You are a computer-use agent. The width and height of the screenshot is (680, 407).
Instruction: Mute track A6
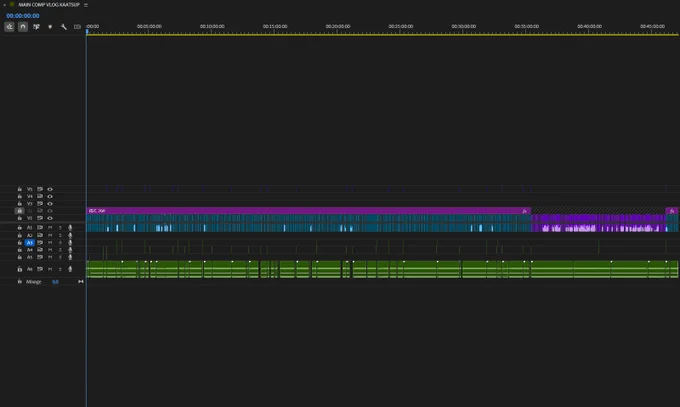tap(50, 269)
